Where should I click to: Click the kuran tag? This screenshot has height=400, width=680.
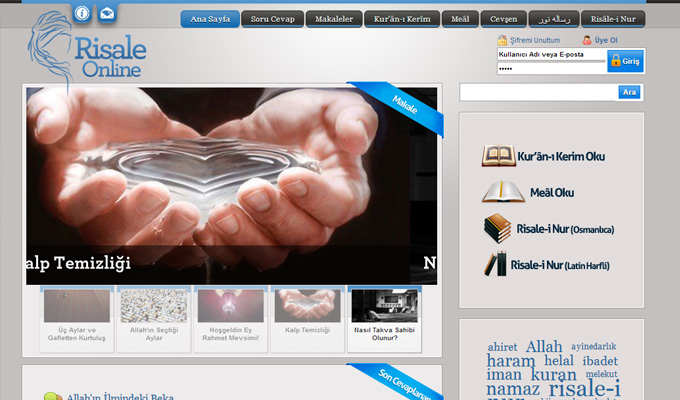tap(553, 375)
